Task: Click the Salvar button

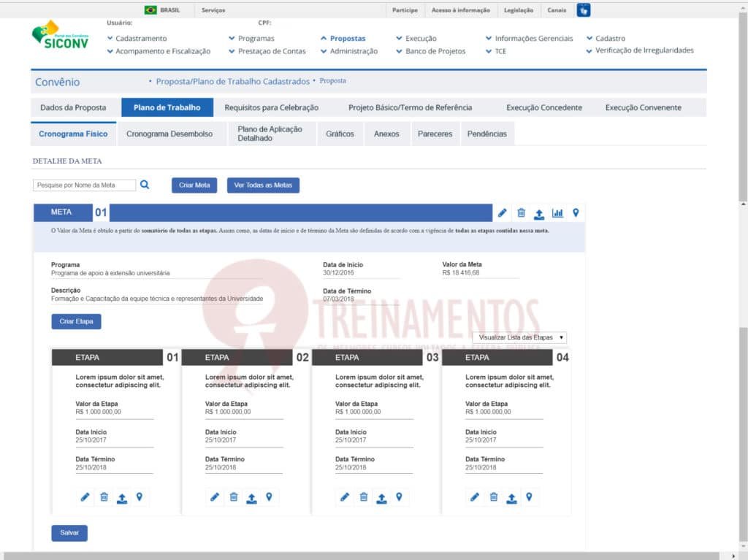Action: (69, 533)
